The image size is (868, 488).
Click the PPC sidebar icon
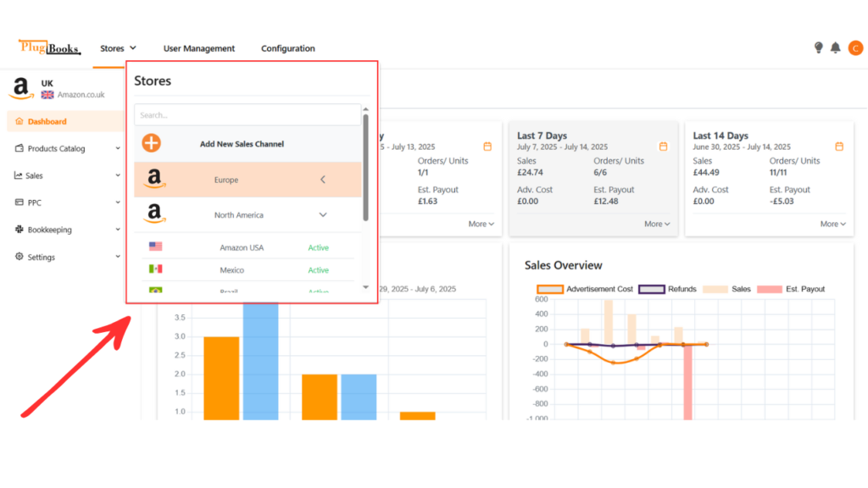[x=19, y=202]
